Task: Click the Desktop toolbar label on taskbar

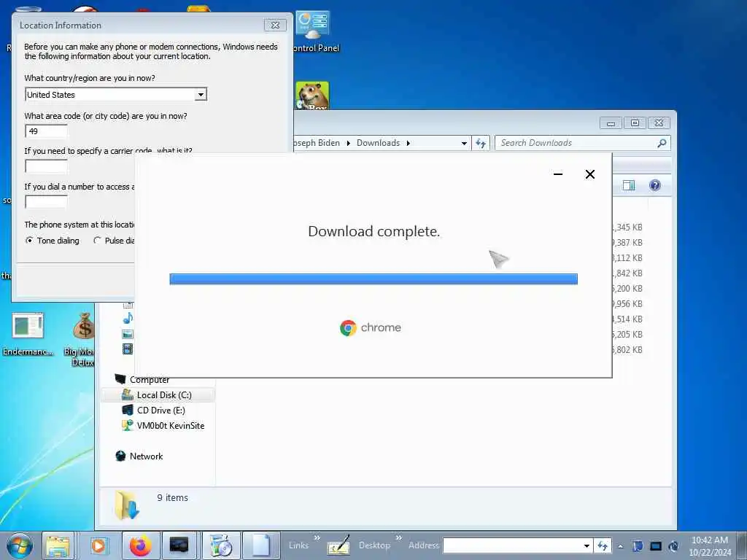Action: pos(374,545)
